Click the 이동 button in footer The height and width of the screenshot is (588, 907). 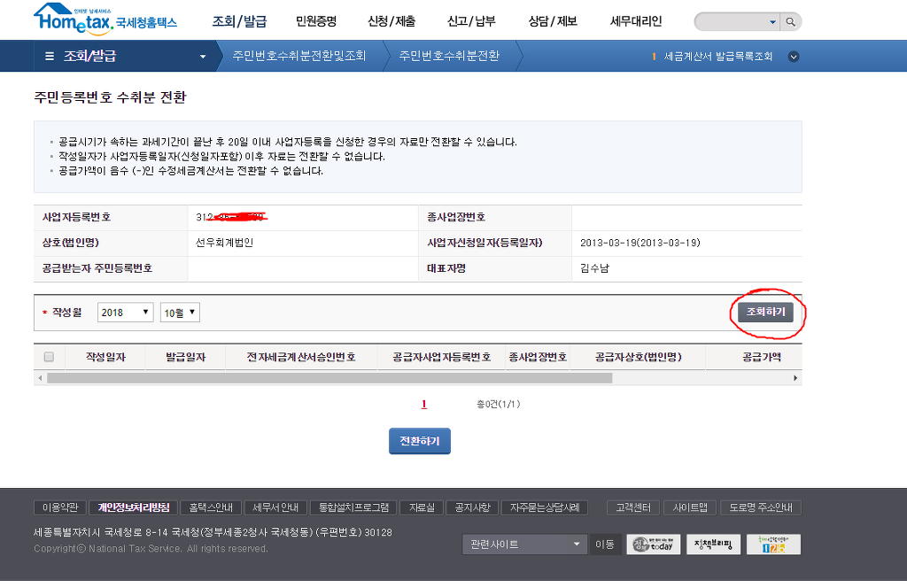[x=604, y=544]
